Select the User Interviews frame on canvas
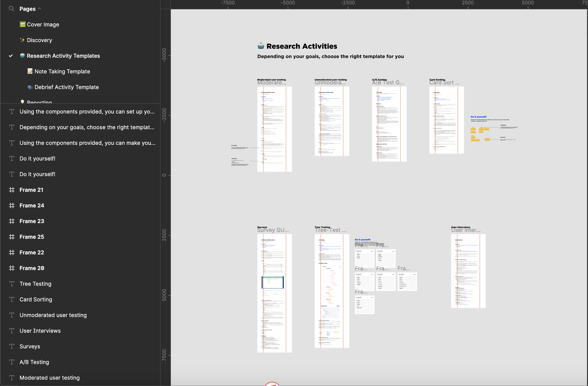The image size is (588, 386). coord(468,271)
